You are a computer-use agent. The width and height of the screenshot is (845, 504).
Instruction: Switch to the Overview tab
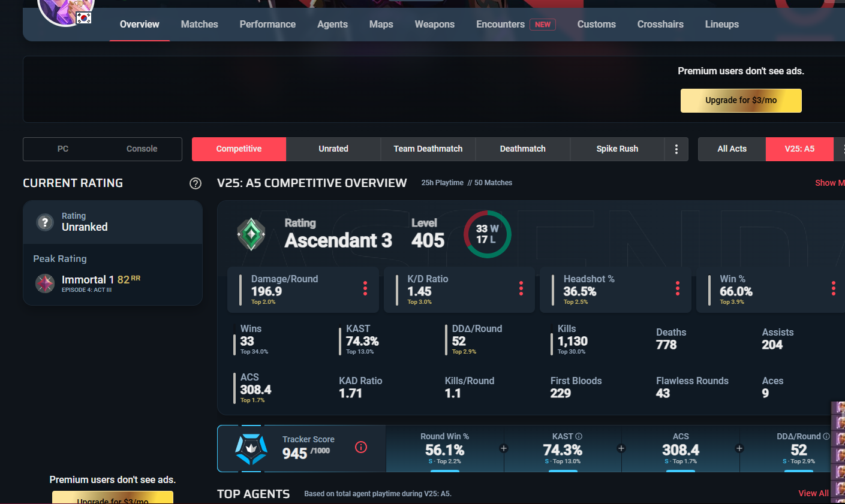click(x=139, y=25)
